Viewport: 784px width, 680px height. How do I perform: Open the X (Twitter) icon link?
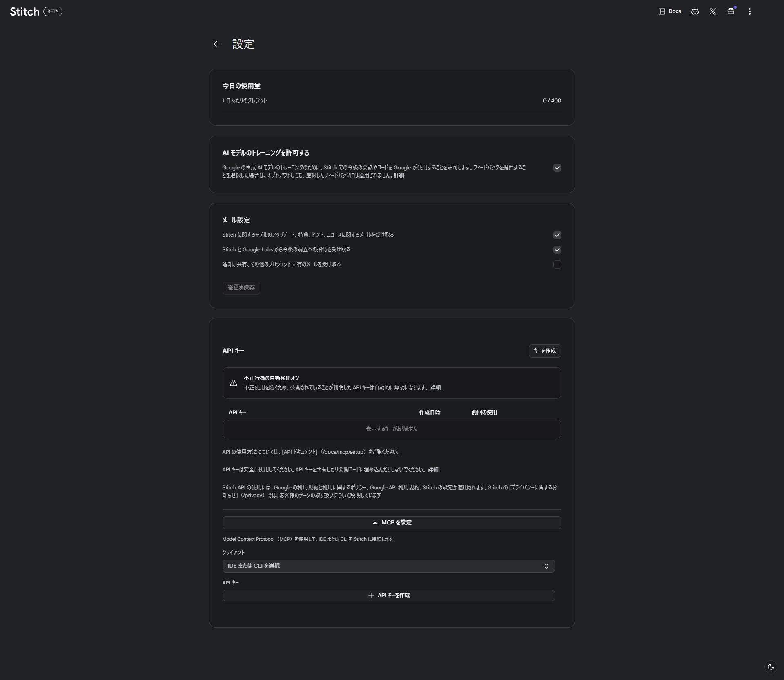coord(713,11)
